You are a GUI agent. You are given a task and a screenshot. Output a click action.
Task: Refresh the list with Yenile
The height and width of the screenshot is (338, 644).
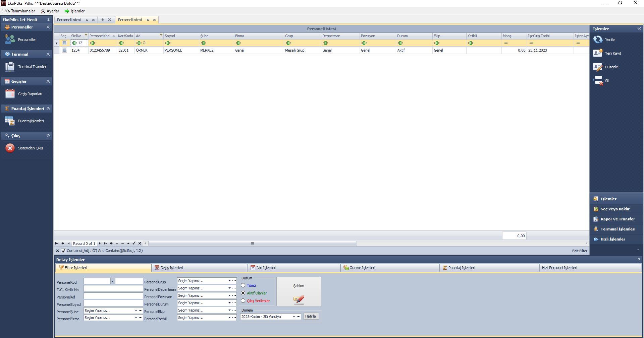(598, 40)
